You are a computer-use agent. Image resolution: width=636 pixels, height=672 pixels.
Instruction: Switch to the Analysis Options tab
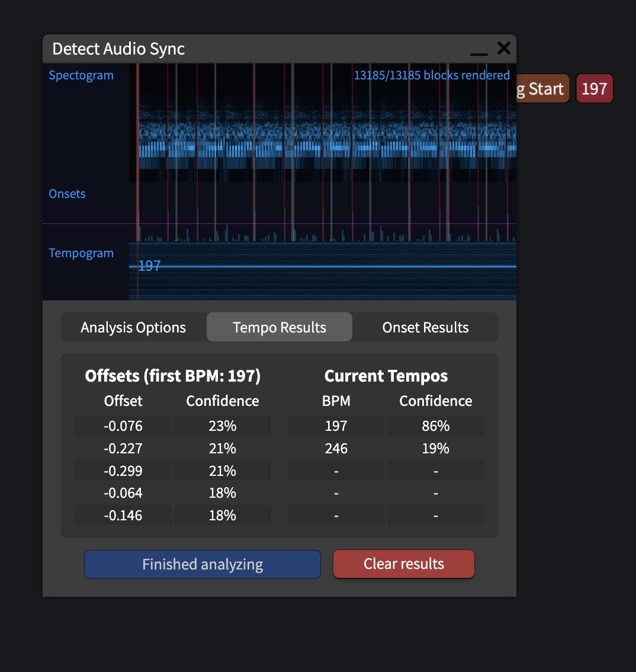point(133,328)
